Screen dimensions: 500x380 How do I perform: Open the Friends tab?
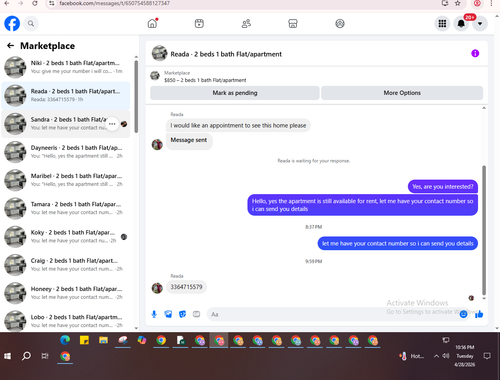pyautogui.click(x=246, y=23)
